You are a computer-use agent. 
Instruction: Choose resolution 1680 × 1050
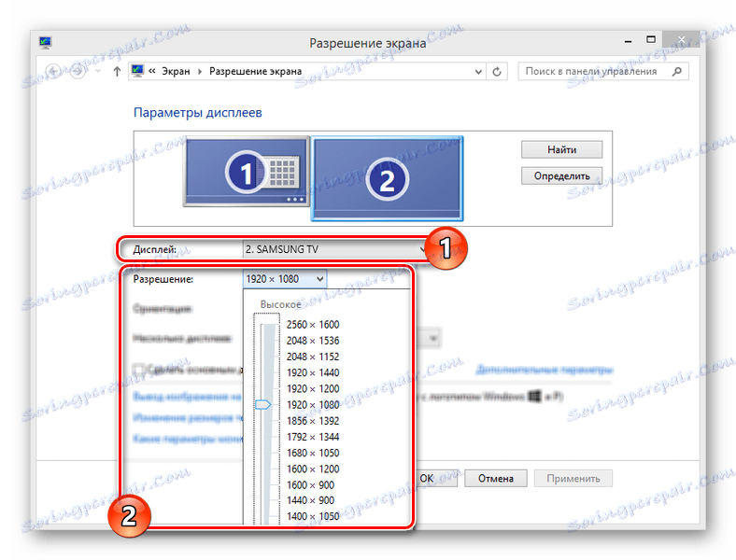tap(313, 453)
